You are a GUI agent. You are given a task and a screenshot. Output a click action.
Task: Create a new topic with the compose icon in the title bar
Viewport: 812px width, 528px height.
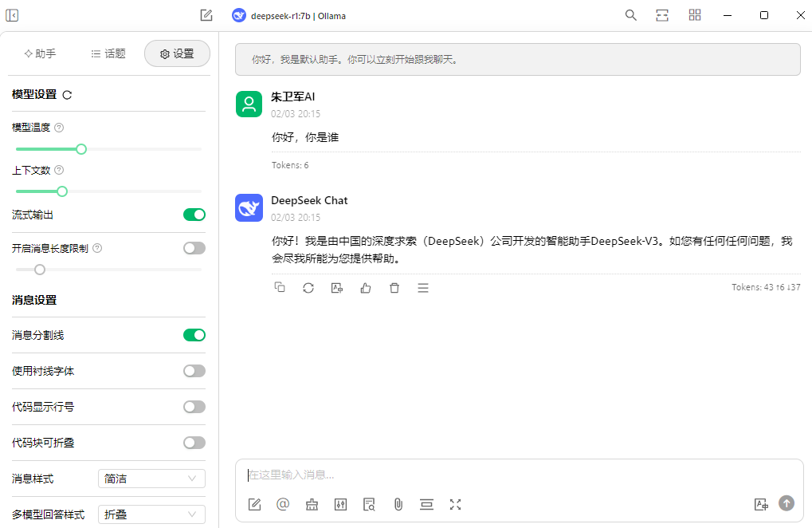coord(206,15)
